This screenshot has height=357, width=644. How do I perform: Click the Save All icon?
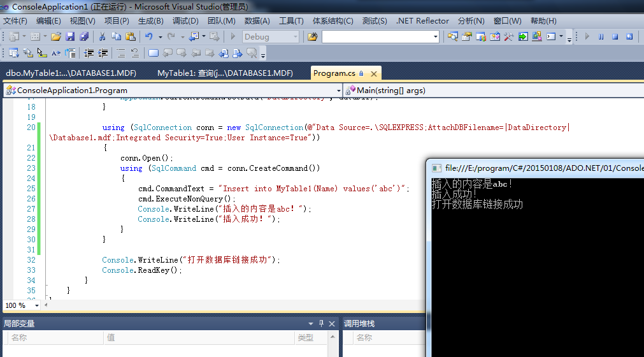(84, 36)
